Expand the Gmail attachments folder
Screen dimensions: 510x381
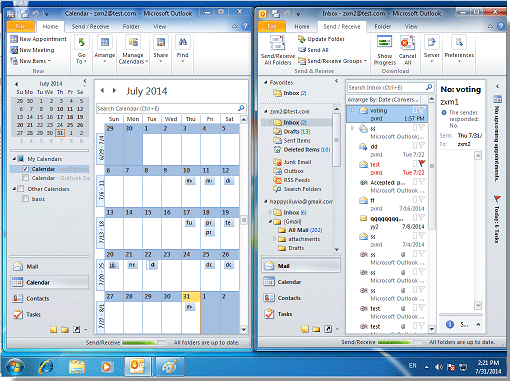[274, 239]
